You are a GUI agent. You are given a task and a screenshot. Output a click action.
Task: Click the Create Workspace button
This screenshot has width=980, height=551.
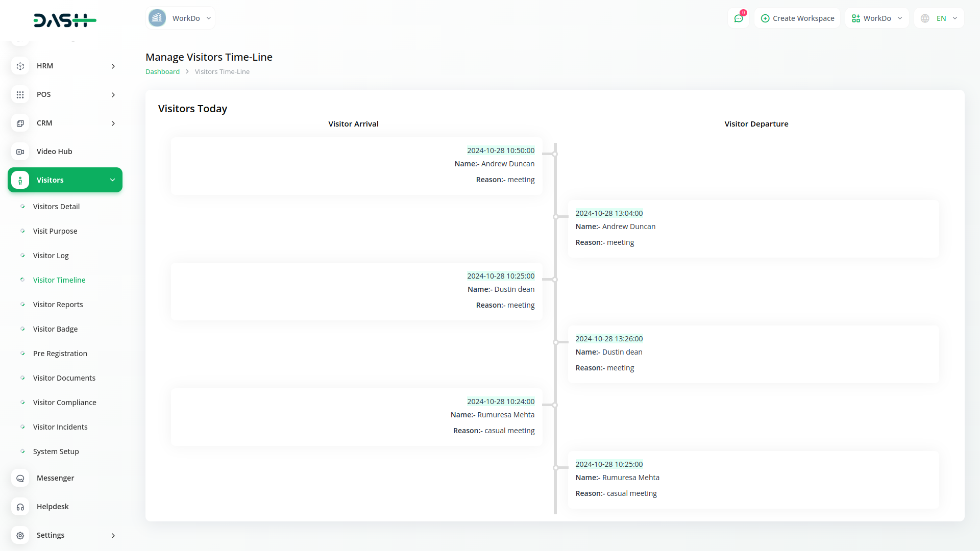[797, 18]
